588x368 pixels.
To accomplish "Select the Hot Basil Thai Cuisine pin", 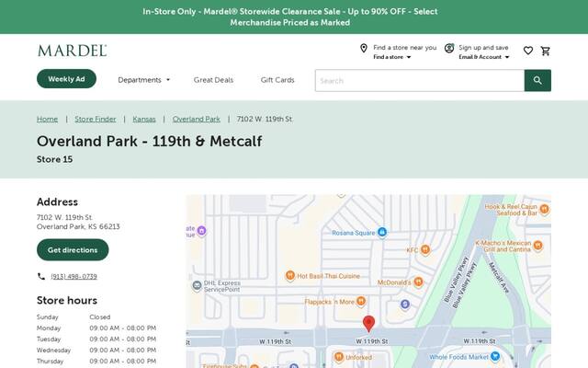I will point(289,276).
